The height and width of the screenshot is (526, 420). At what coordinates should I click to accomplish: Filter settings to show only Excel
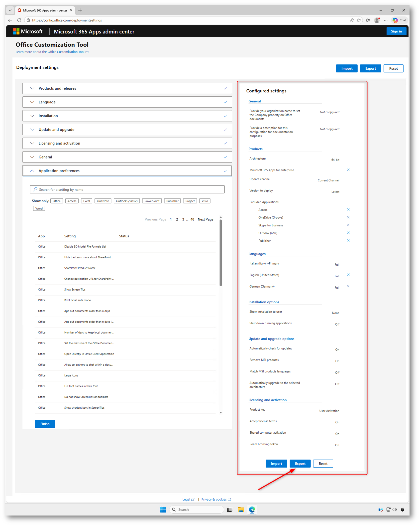click(87, 201)
